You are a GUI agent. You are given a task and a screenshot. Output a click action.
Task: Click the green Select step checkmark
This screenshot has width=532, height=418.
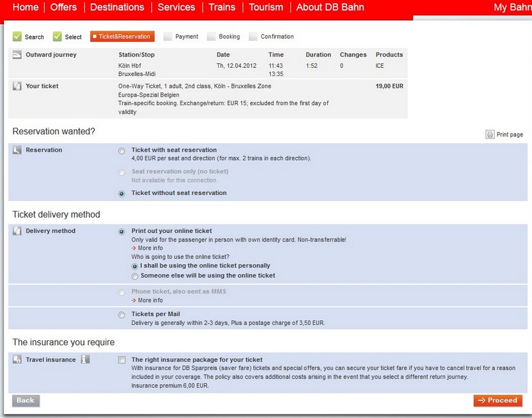(57, 37)
